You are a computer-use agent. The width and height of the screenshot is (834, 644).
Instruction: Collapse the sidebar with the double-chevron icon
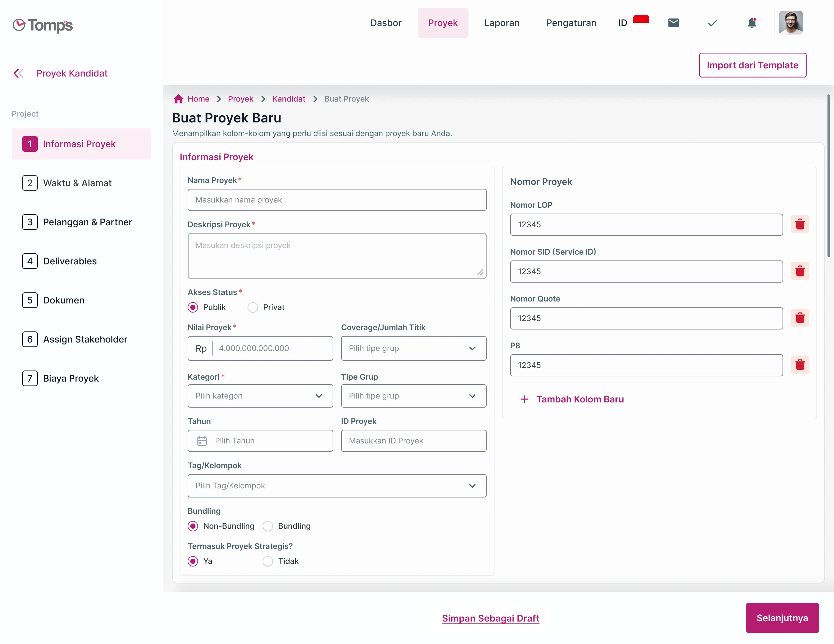pos(18,73)
